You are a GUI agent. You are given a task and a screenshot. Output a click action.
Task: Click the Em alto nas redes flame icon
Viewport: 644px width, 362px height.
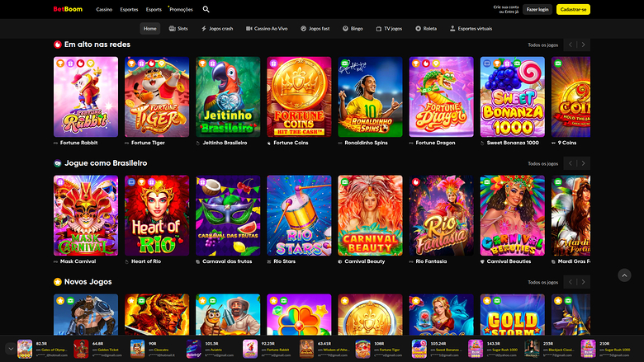pyautogui.click(x=58, y=45)
